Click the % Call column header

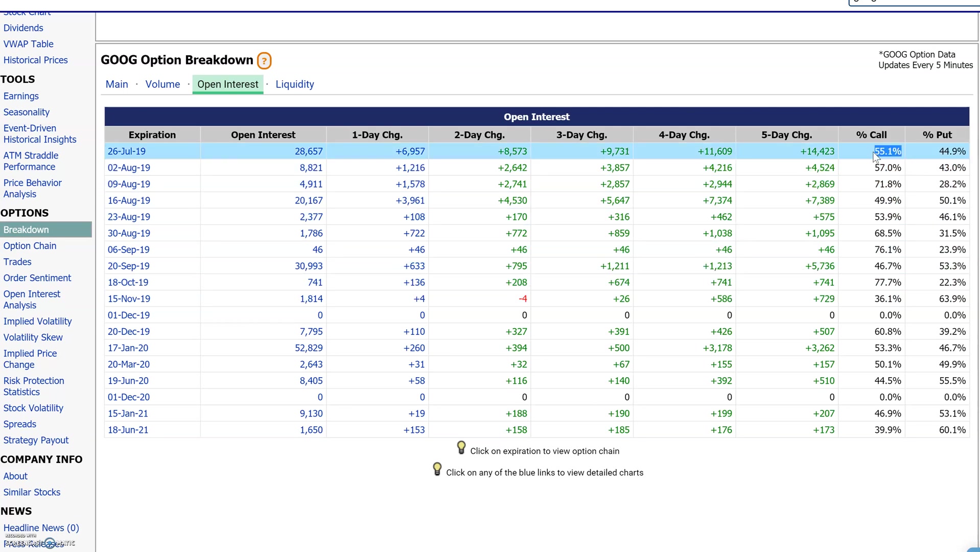(x=871, y=135)
